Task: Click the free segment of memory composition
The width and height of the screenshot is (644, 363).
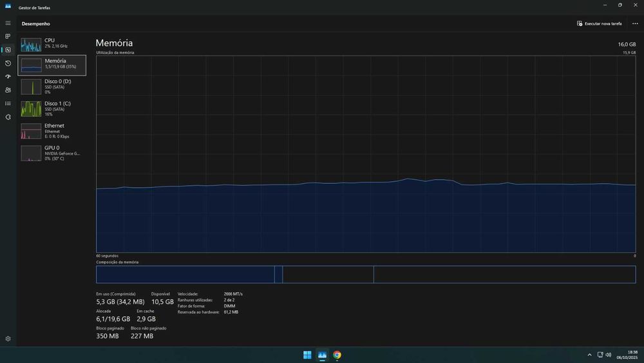Action: pyautogui.click(x=505, y=274)
